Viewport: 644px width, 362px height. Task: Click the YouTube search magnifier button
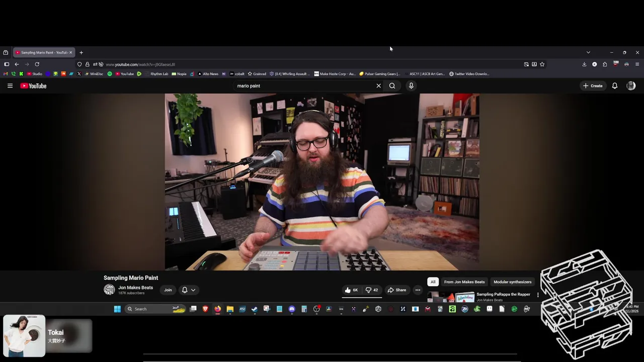(x=392, y=86)
